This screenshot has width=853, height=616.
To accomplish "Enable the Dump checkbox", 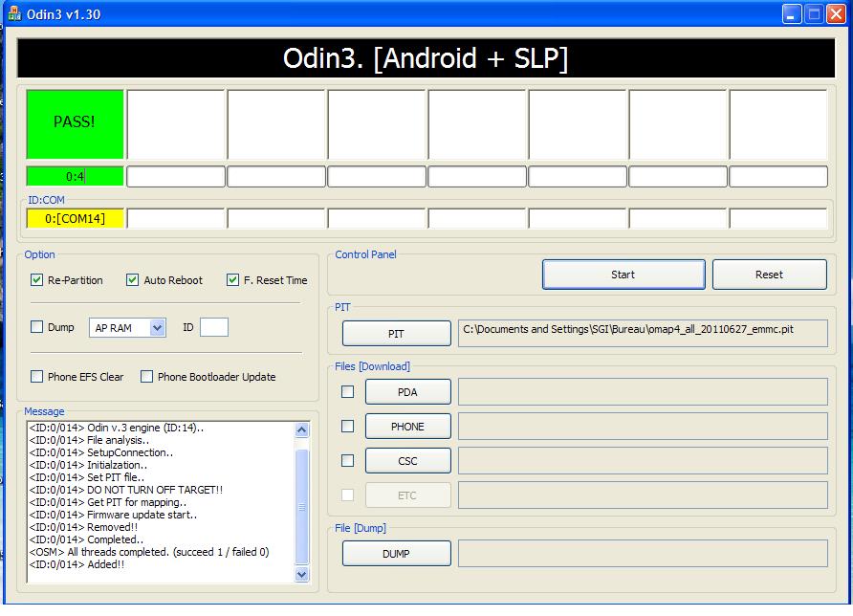I will (36, 327).
